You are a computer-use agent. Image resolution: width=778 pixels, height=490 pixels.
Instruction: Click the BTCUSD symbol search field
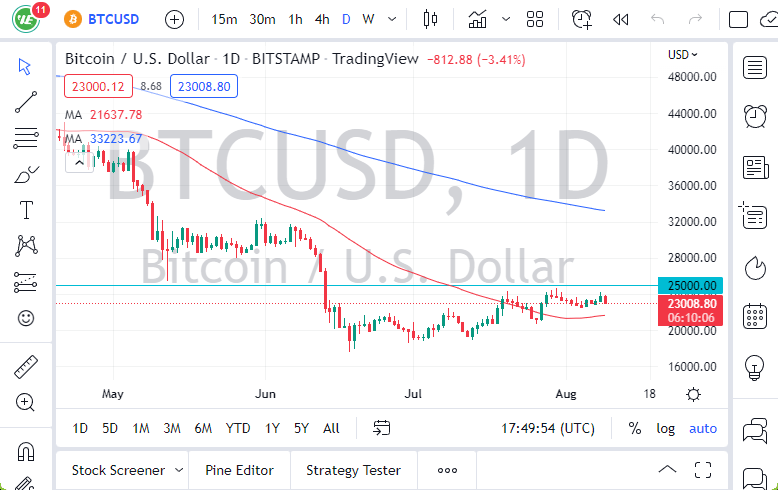coord(110,19)
